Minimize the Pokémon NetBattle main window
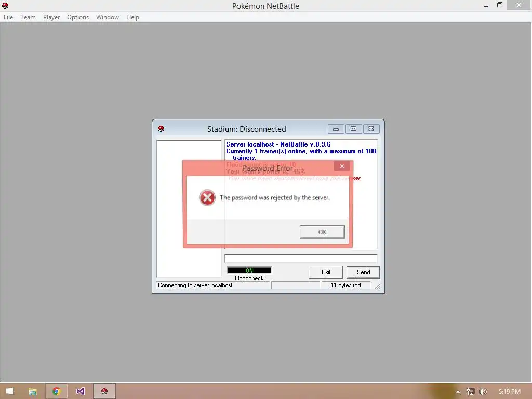 (486, 5)
